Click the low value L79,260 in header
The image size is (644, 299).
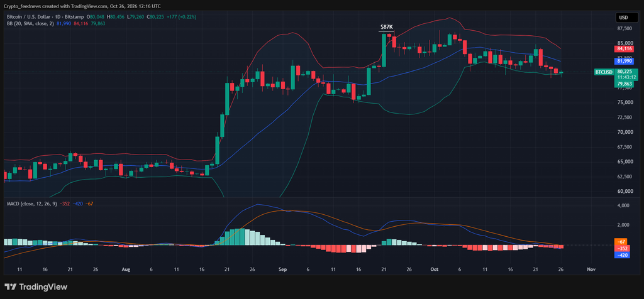click(136, 17)
